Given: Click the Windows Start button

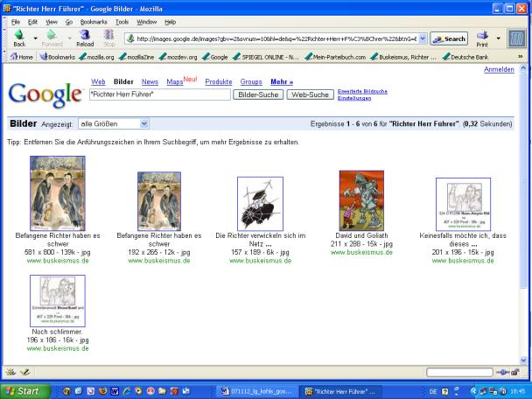Looking at the screenshot, I should click(x=25, y=391).
